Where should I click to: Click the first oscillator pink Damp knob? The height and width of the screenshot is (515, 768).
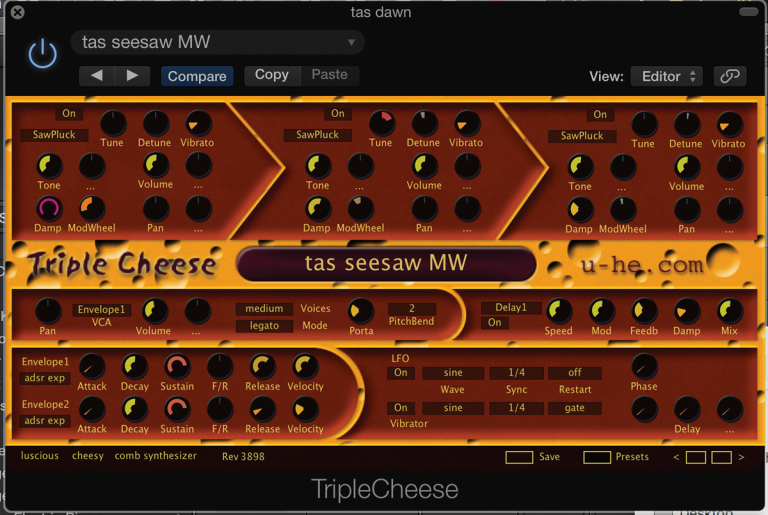(x=48, y=208)
